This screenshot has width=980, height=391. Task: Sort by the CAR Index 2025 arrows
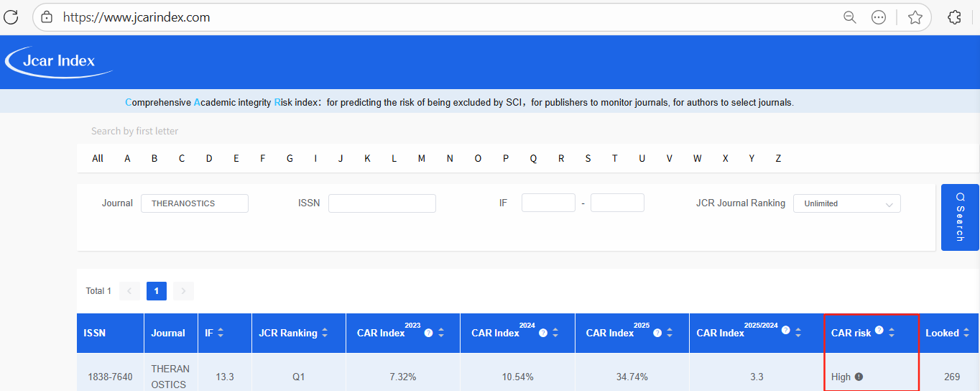[670, 333]
